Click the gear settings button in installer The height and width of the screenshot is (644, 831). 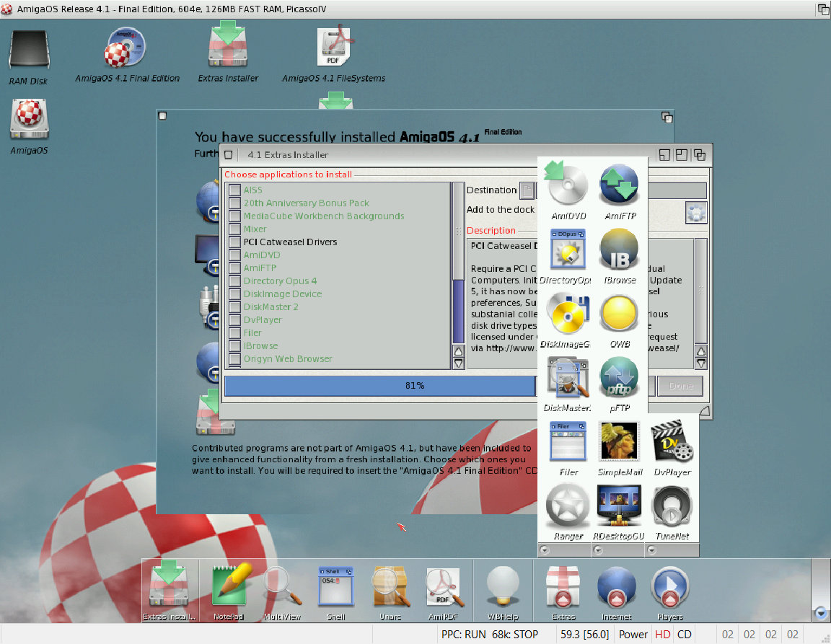click(696, 213)
